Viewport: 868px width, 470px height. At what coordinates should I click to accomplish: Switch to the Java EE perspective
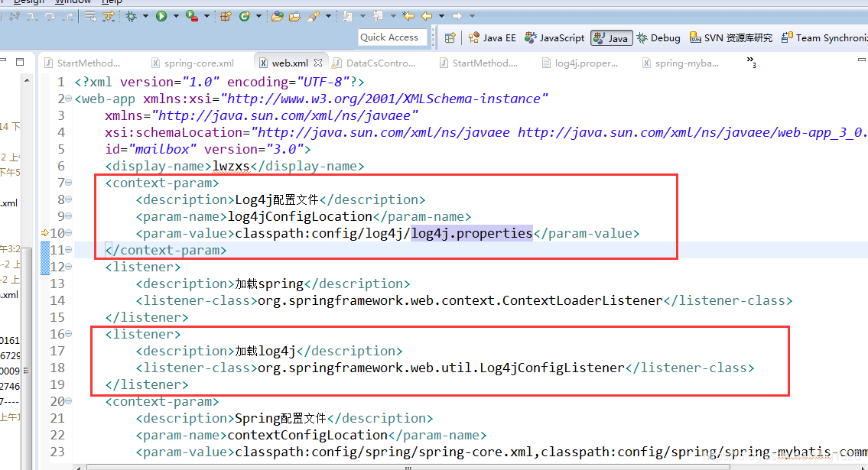coord(493,37)
